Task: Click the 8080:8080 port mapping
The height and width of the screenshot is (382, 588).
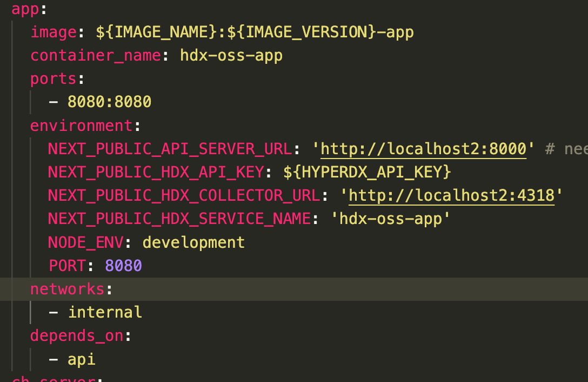Action: tap(109, 102)
